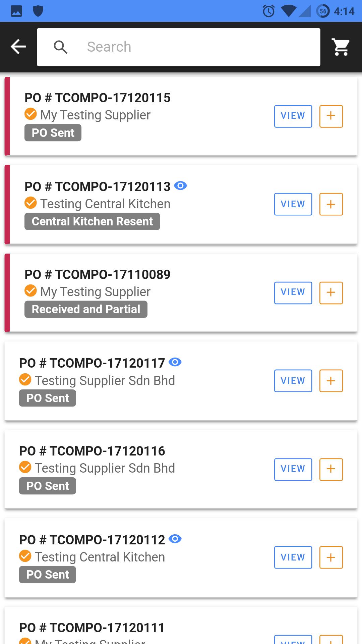Open VIEW for PO TCOMPO-17110089
The height and width of the screenshot is (644, 362).
pos(293,293)
